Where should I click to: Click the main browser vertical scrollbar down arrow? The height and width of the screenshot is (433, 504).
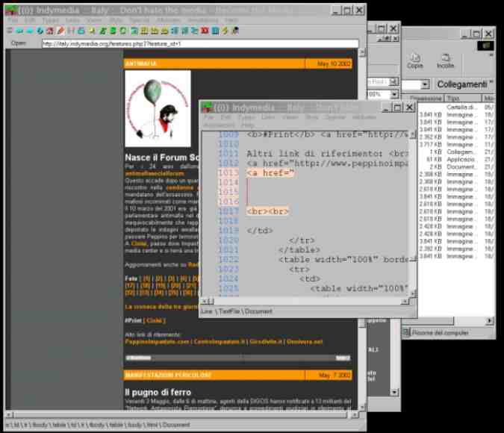tap(361, 407)
